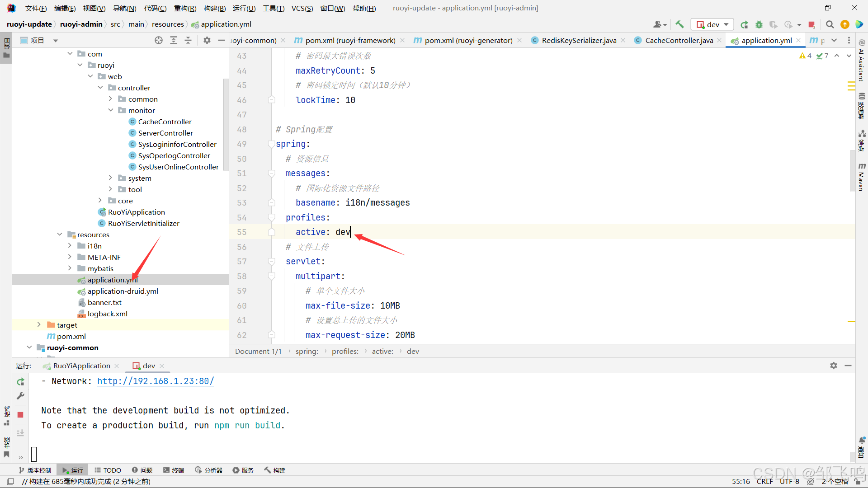The image size is (868, 488).
Task: Open Search Everywhere magnifier icon
Action: pyautogui.click(x=830, y=24)
